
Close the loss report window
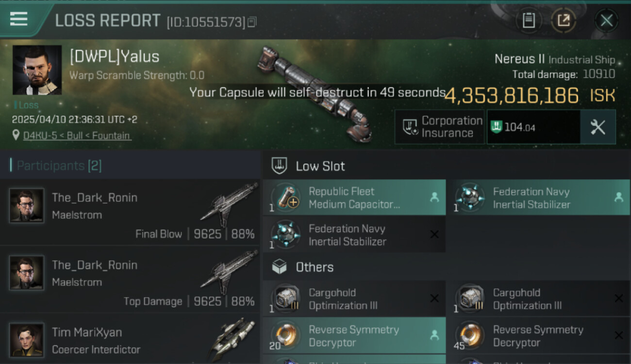pos(606,20)
